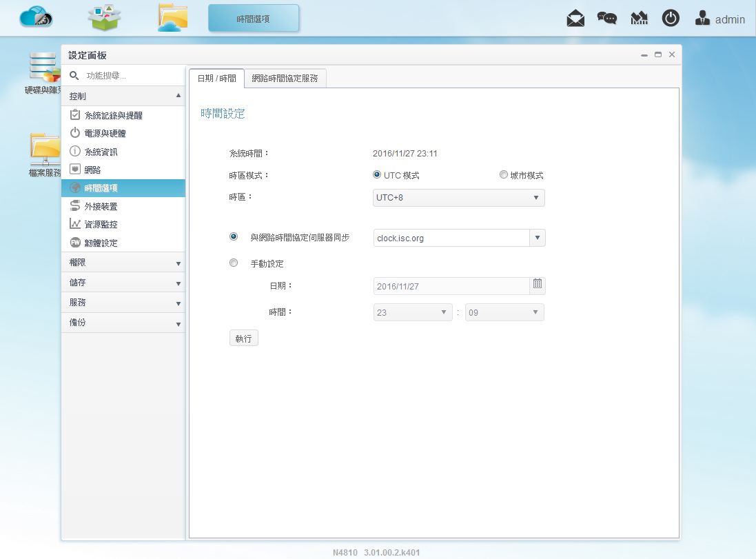
Task: Open the File Center folder icon in top bar
Action: [x=172, y=18]
